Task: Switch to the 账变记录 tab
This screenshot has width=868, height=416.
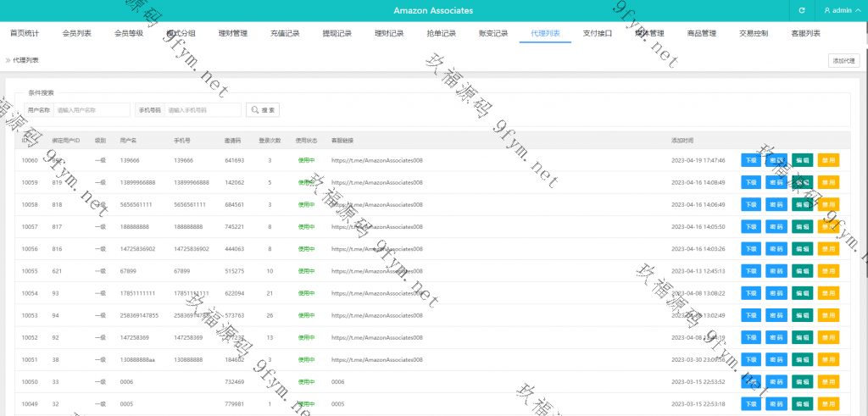Action: [x=493, y=33]
